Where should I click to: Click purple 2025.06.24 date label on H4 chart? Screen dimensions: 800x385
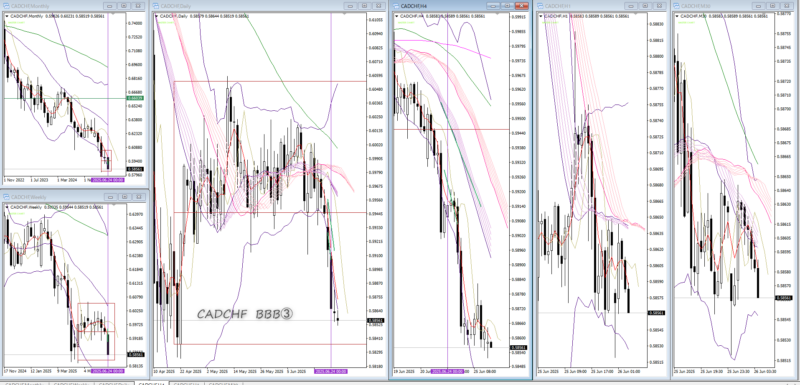(x=447, y=371)
